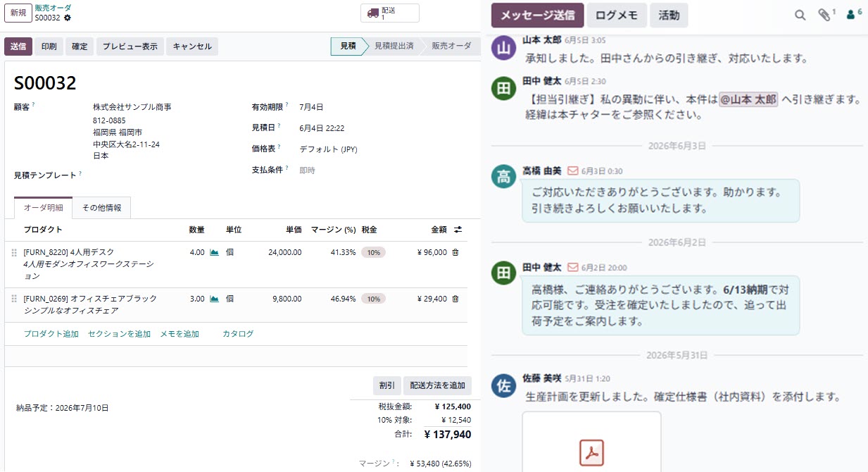Open the 配送 truck smart button
Image resolution: width=868 pixels, height=472 pixels.
tap(390, 13)
